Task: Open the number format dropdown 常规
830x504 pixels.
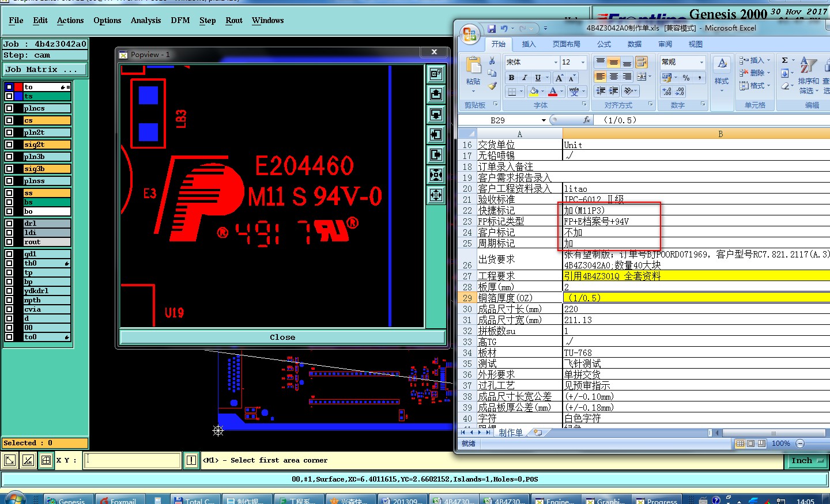Action: (701, 62)
